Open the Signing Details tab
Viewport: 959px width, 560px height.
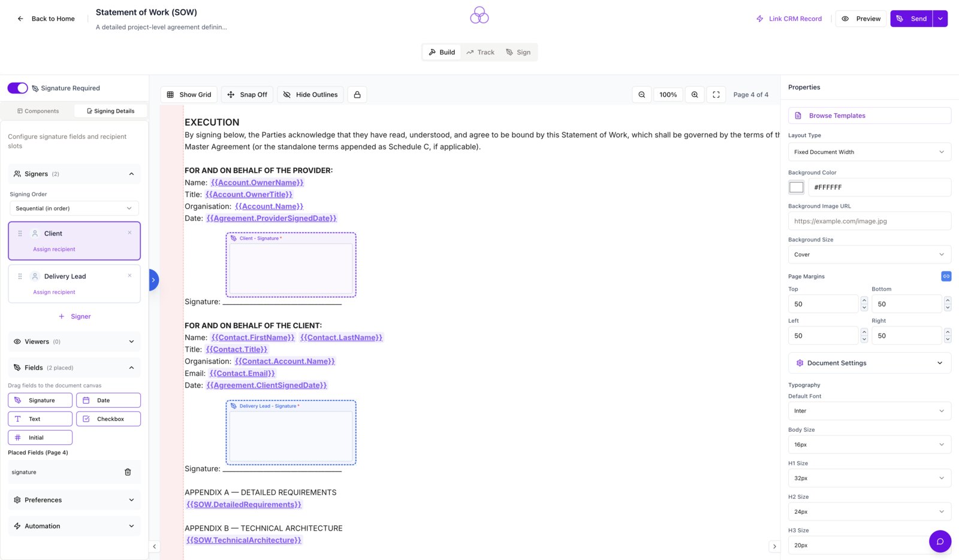[111, 111]
